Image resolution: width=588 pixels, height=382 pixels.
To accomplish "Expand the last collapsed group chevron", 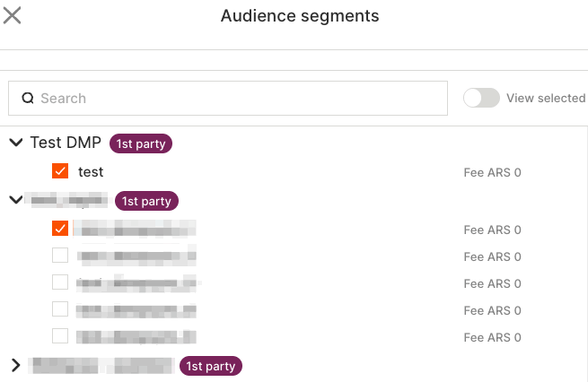I will click(15, 365).
